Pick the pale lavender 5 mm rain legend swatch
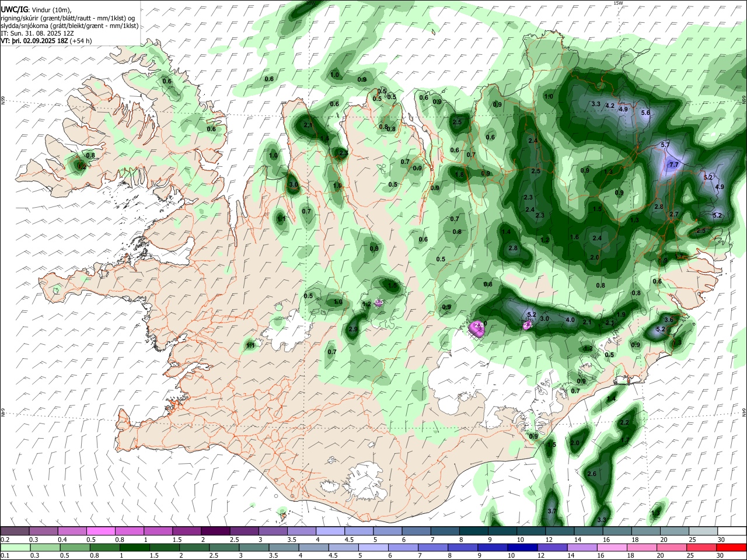 372,547
